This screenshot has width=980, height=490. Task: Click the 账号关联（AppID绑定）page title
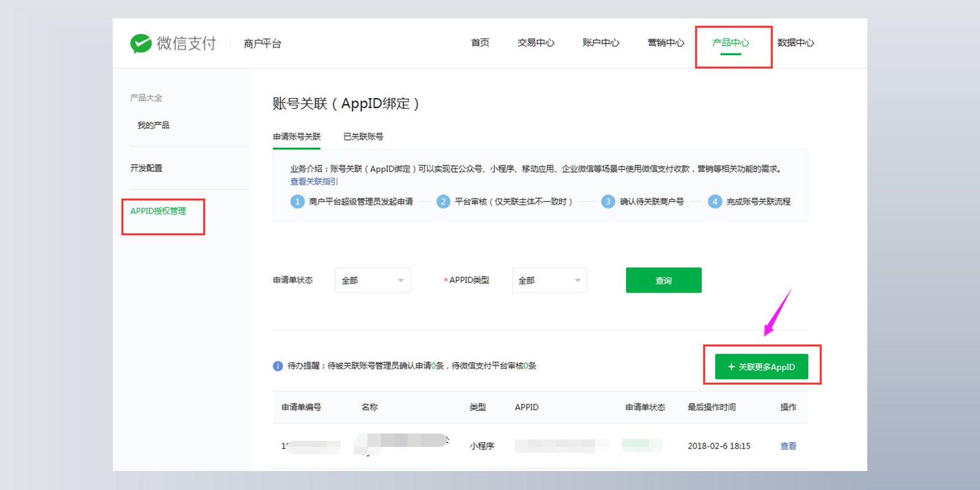[x=346, y=104]
